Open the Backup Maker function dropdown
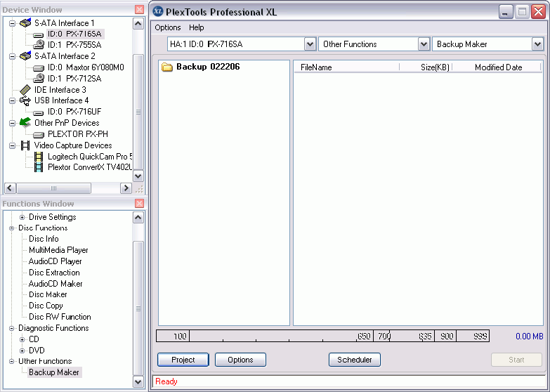 click(x=538, y=44)
